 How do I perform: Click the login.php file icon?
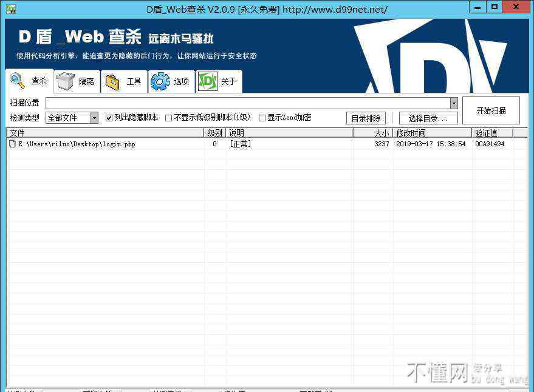point(12,144)
